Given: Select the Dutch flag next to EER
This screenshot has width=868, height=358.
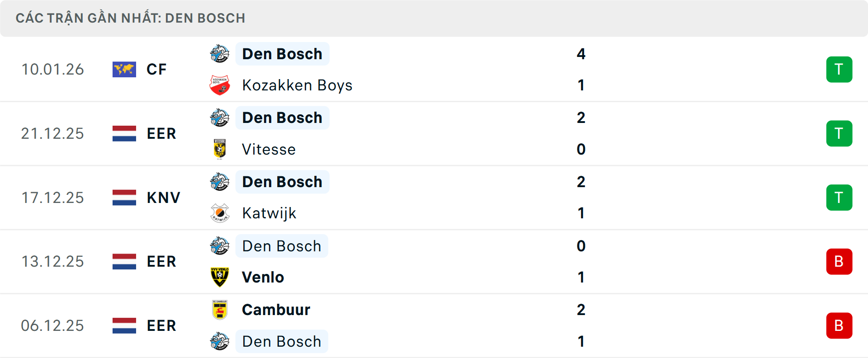Looking at the screenshot, I should pyautogui.click(x=124, y=133).
